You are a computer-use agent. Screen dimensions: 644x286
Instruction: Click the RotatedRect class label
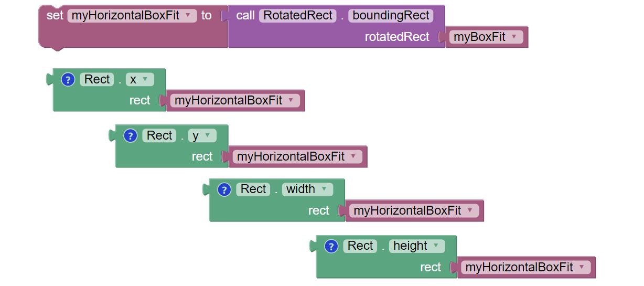pyautogui.click(x=298, y=16)
